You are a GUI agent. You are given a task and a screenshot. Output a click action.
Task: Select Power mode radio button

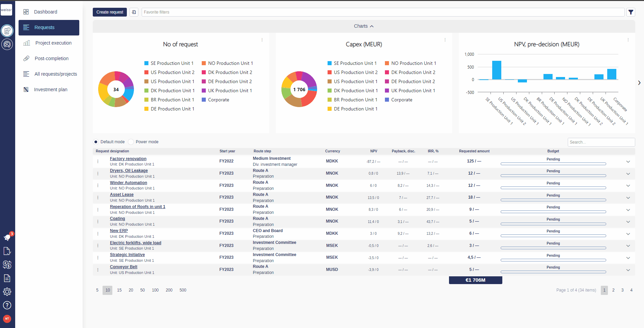click(x=131, y=142)
